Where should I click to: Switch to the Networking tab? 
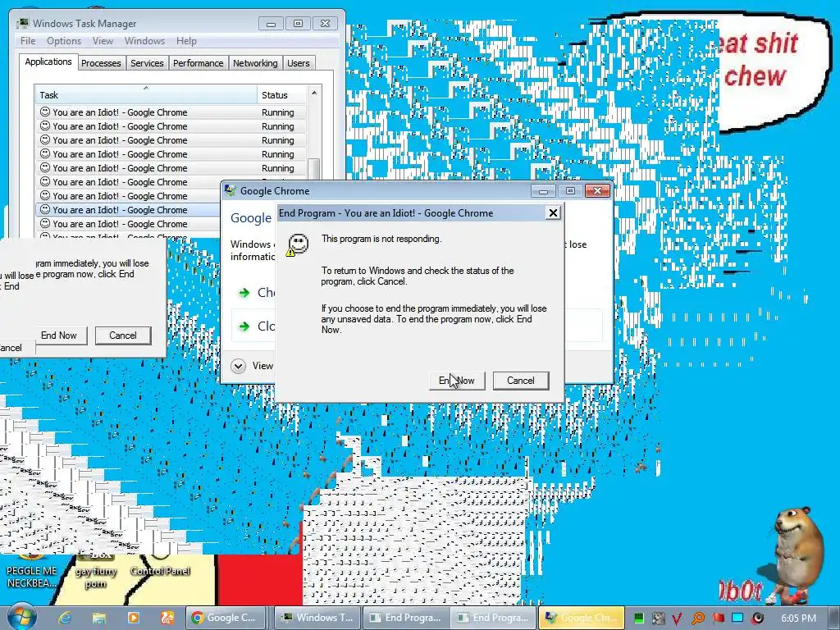coord(255,63)
